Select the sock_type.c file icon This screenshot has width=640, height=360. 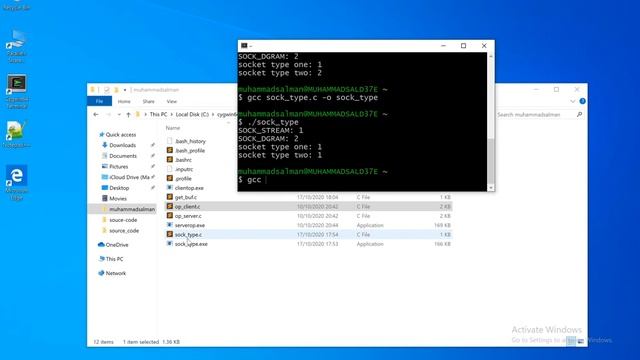(170, 234)
